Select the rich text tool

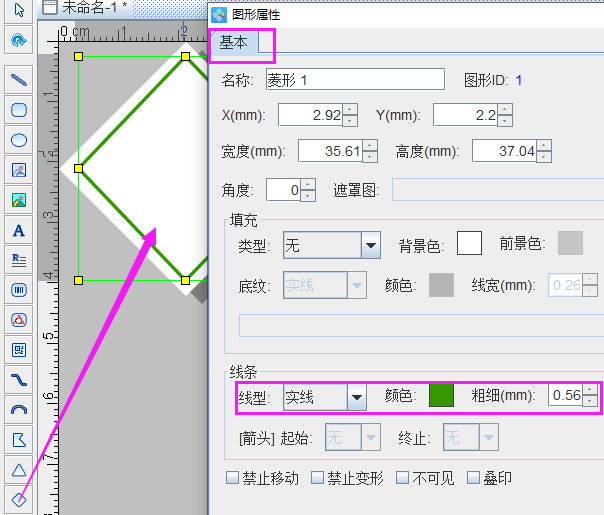18,260
